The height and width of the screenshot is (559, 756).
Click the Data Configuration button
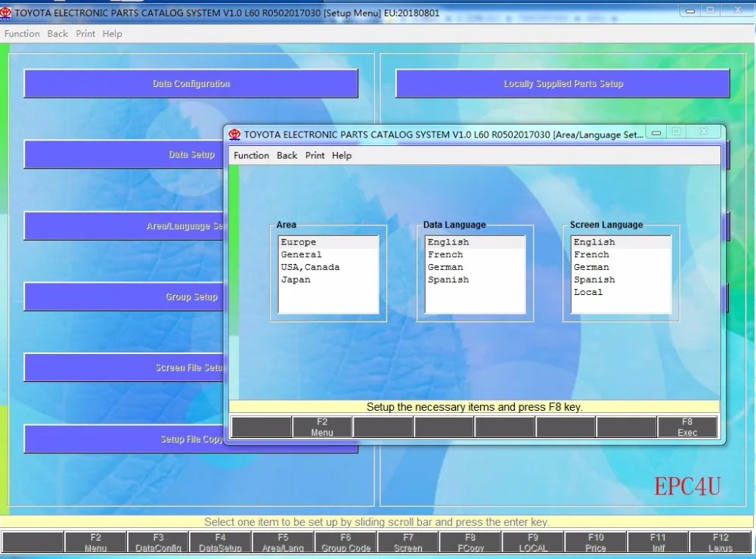pyautogui.click(x=191, y=83)
